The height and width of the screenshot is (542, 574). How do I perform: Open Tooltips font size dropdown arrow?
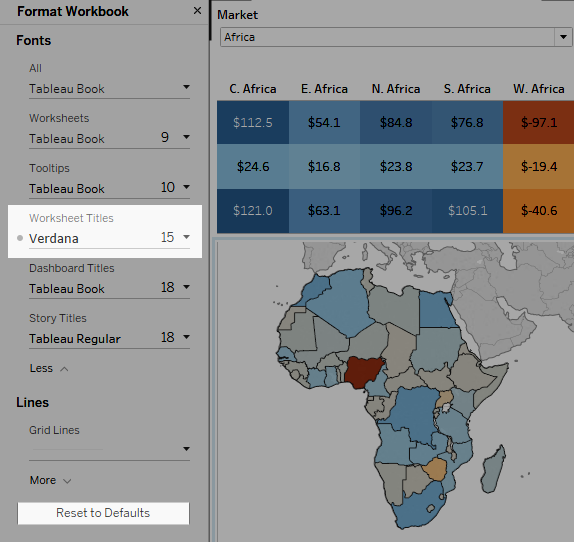pos(186,187)
